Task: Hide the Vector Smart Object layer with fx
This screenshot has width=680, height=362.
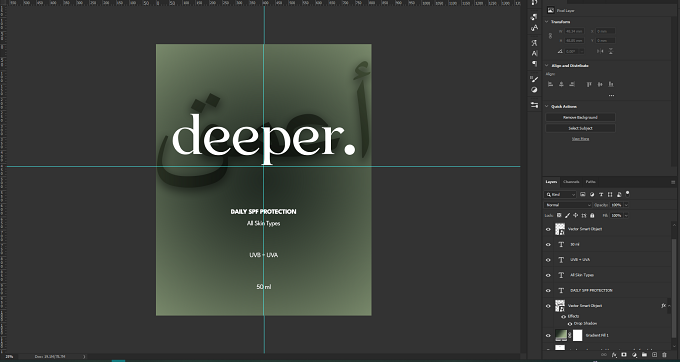Action: click(548, 306)
